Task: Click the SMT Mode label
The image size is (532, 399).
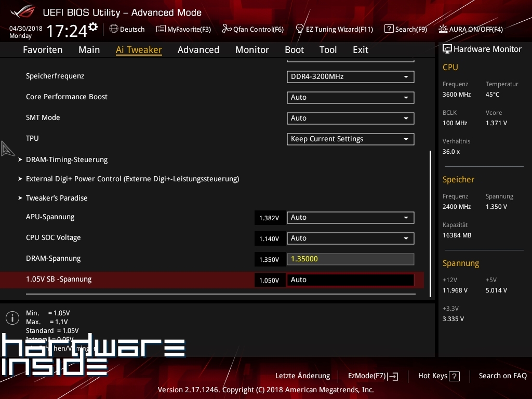Action: (43, 117)
